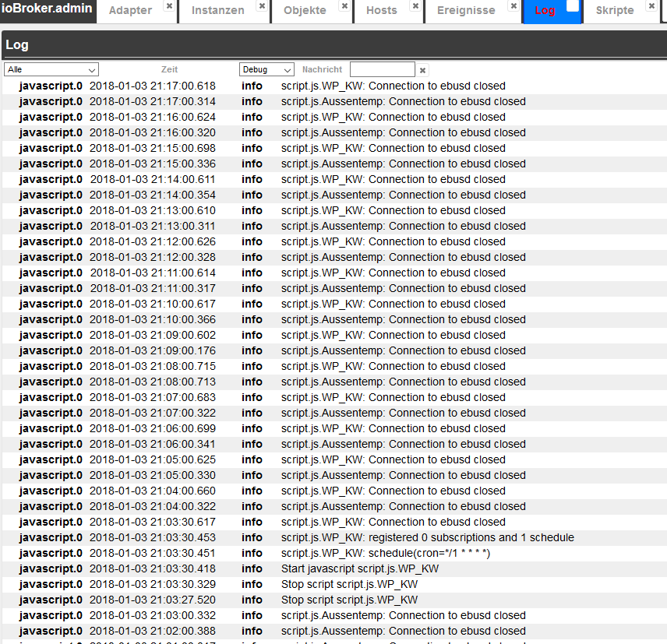Switch to the Skripte tab

click(615, 11)
